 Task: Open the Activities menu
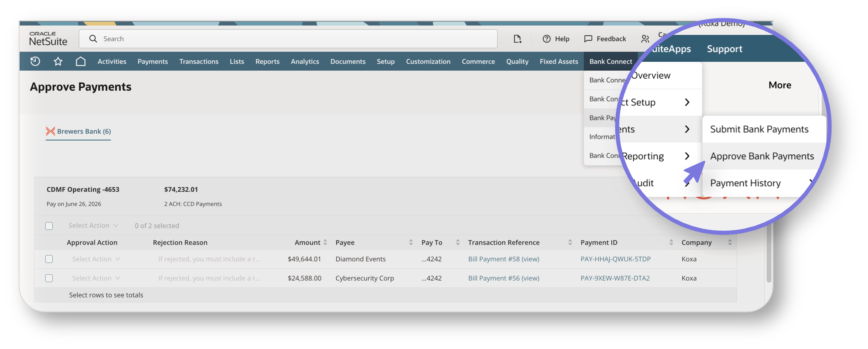point(112,61)
